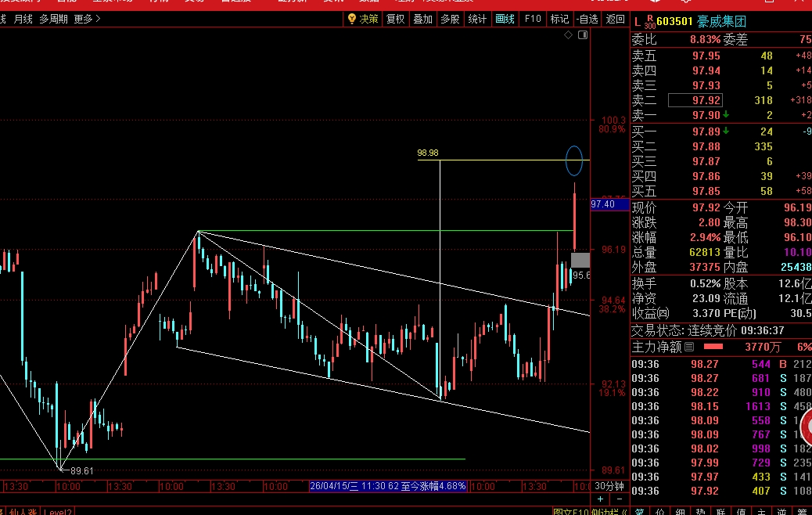Select the trade row priced 97.99
The height and width of the screenshot is (515, 812).
coord(721,463)
